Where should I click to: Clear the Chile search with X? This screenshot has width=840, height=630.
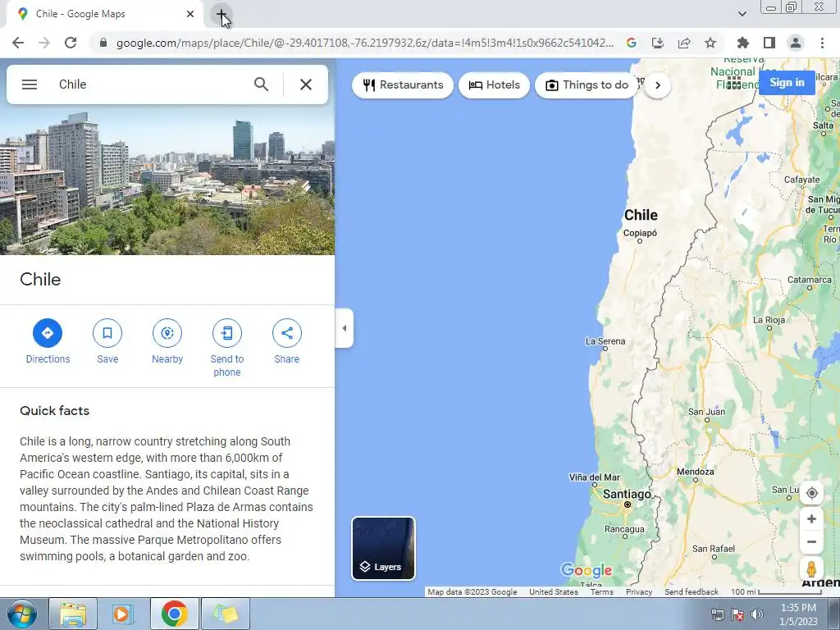click(306, 84)
